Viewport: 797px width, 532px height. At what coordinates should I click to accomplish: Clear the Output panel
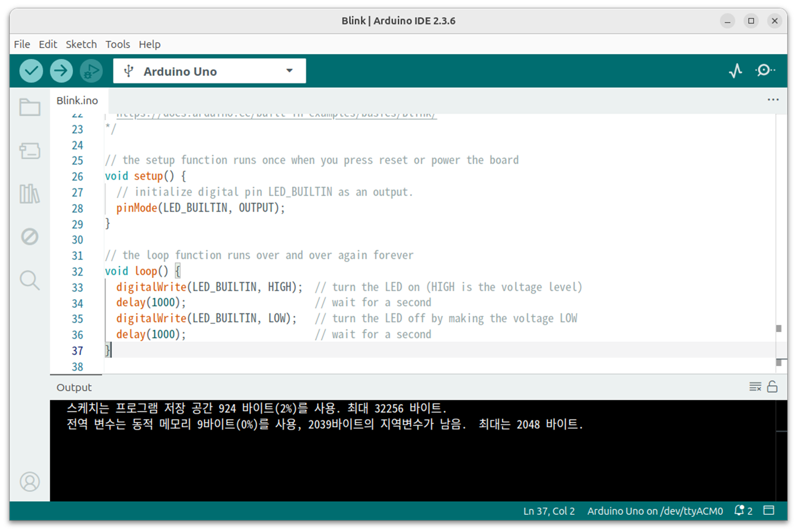click(x=755, y=387)
